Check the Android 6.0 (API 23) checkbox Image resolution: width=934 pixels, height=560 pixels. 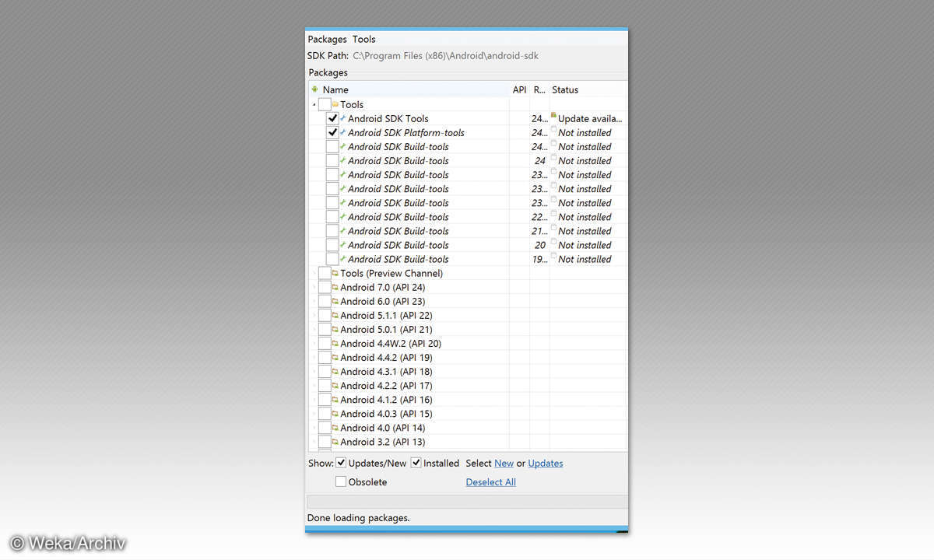pyautogui.click(x=325, y=301)
